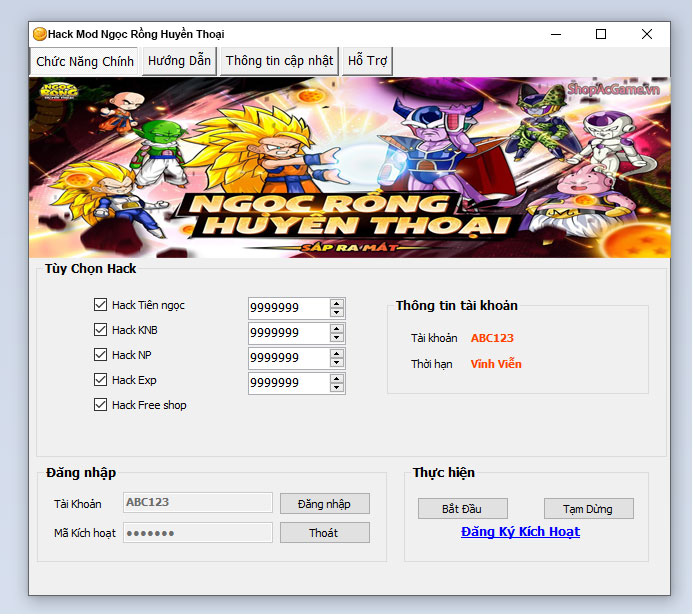693x616 pixels.
Task: Click the Đăng nhập button
Action: pyautogui.click(x=325, y=504)
